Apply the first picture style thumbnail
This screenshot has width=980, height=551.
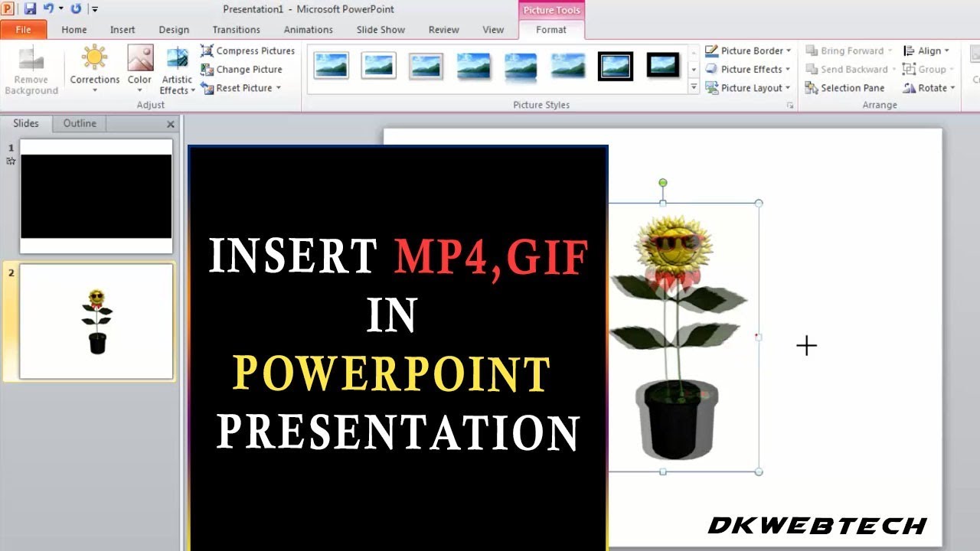coord(331,66)
